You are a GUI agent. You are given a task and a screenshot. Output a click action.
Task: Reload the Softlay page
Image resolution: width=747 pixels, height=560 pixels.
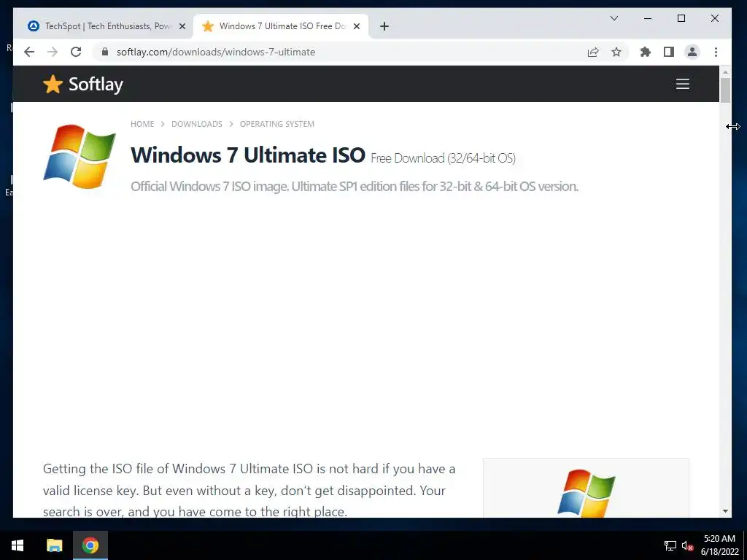tap(76, 52)
